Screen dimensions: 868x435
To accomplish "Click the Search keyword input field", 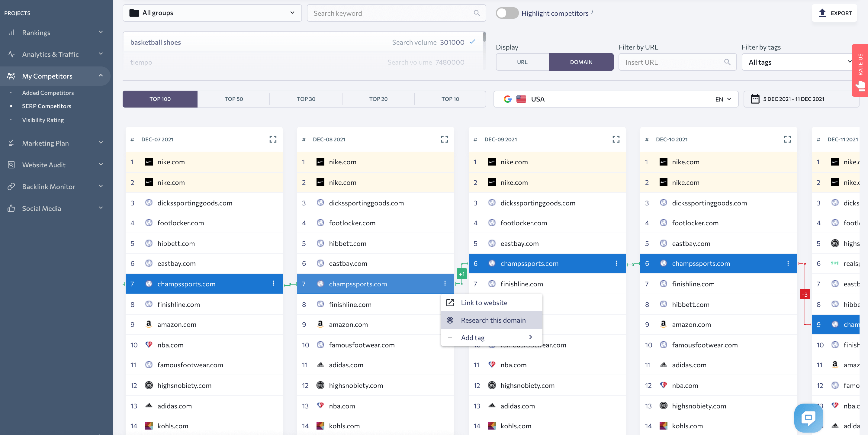I will [x=396, y=13].
